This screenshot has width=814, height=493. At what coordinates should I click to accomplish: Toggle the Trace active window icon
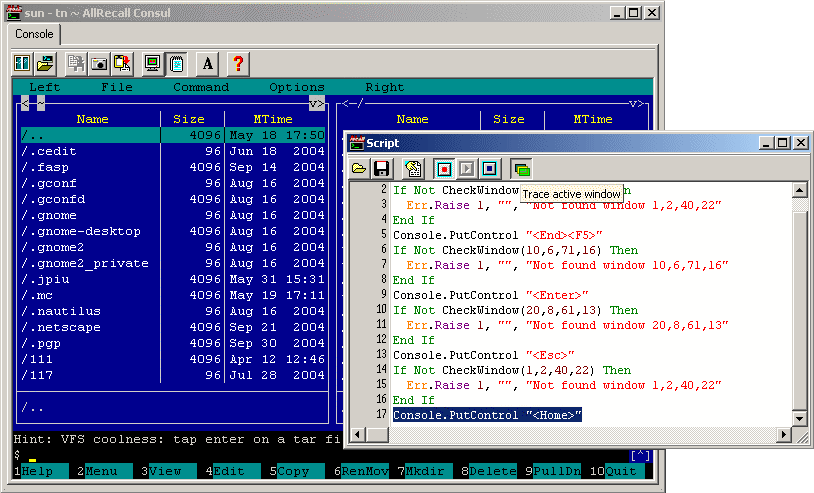(522, 169)
